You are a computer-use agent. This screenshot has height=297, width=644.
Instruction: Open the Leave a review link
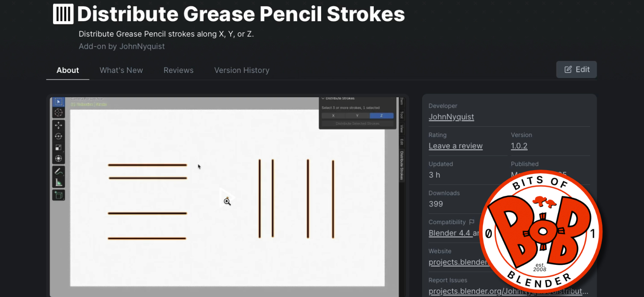point(456,146)
